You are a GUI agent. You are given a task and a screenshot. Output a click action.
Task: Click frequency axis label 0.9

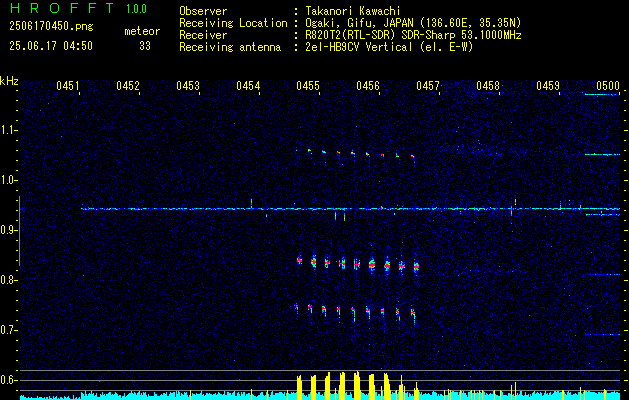pyautogui.click(x=8, y=230)
